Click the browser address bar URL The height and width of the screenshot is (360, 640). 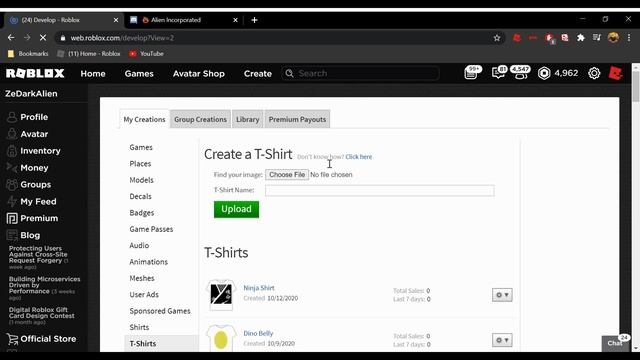pyautogui.click(x=122, y=38)
